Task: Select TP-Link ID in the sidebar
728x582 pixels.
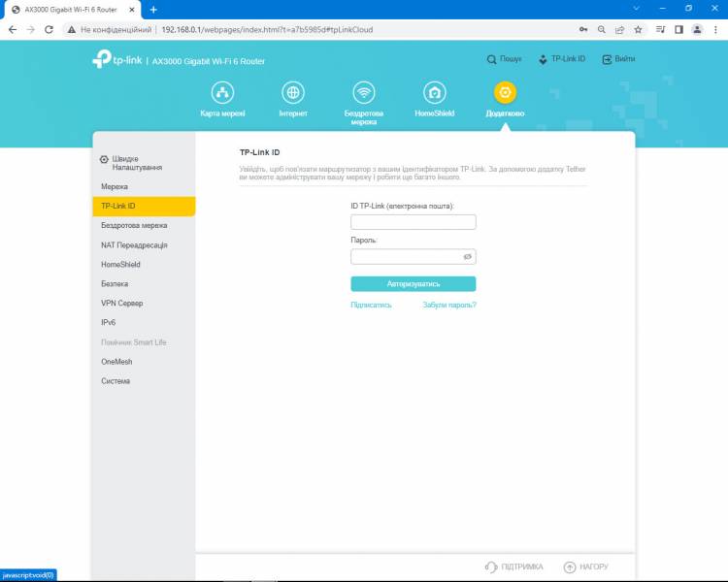Action: [x=144, y=206]
